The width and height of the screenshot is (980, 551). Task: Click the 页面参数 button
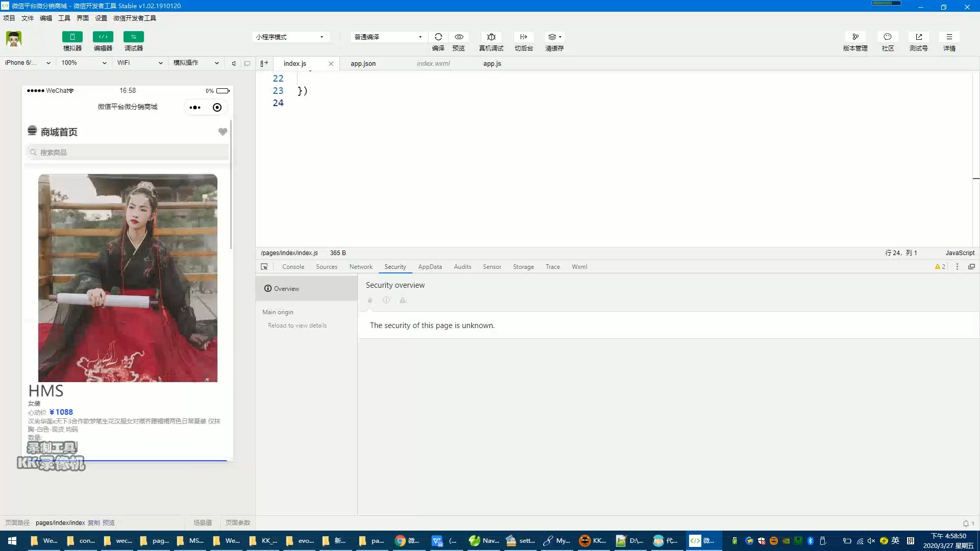(238, 522)
